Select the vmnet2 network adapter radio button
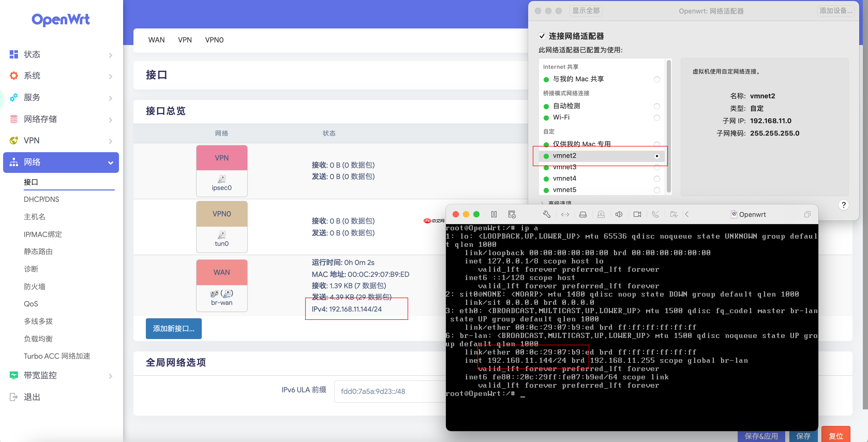This screenshot has height=442, width=868. (x=657, y=156)
